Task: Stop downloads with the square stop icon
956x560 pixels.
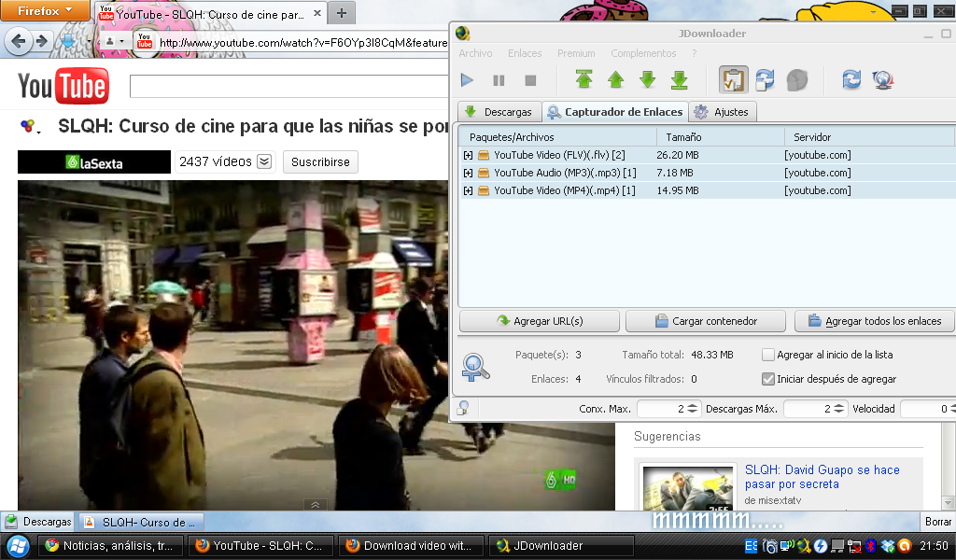Action: pos(530,80)
